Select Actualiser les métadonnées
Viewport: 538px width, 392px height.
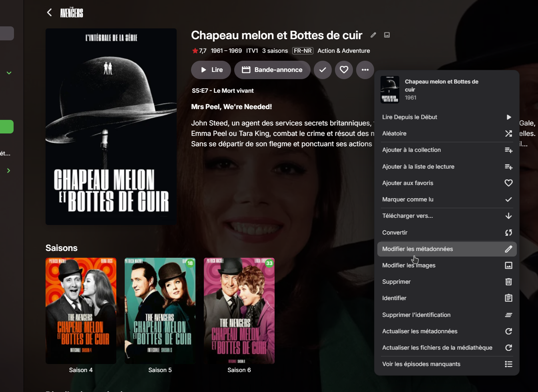coord(447,331)
